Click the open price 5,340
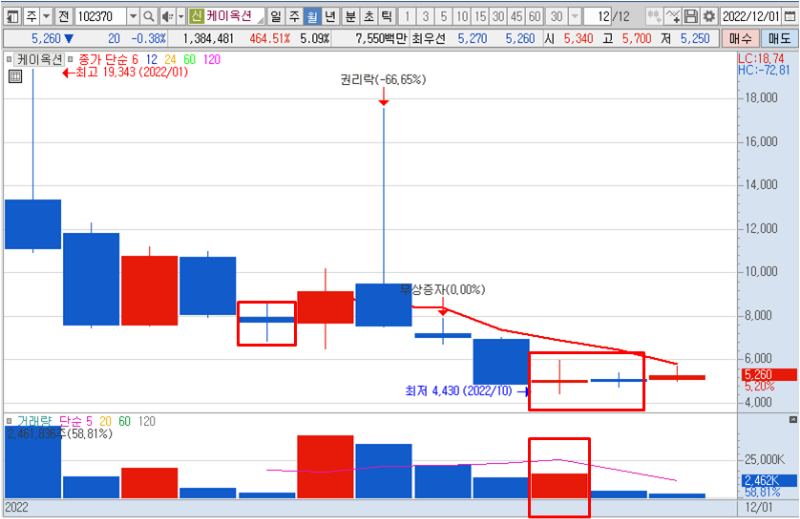Viewport: 800px width, 519px height. [578, 39]
